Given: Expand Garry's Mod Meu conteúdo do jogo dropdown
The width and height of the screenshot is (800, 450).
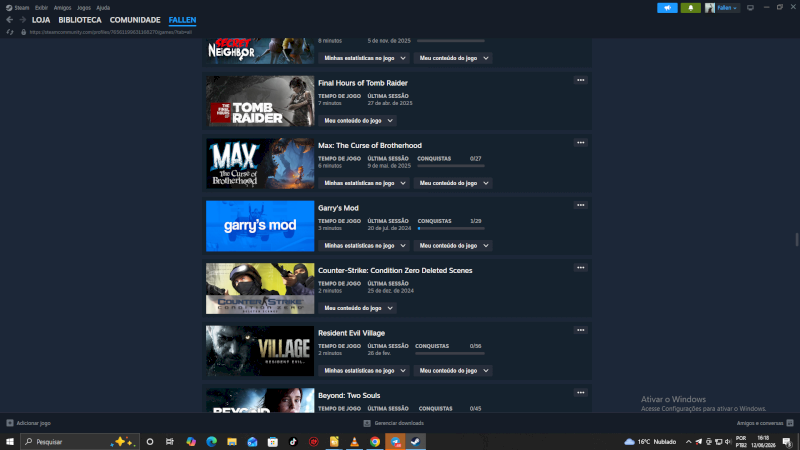Looking at the screenshot, I should [x=453, y=246].
